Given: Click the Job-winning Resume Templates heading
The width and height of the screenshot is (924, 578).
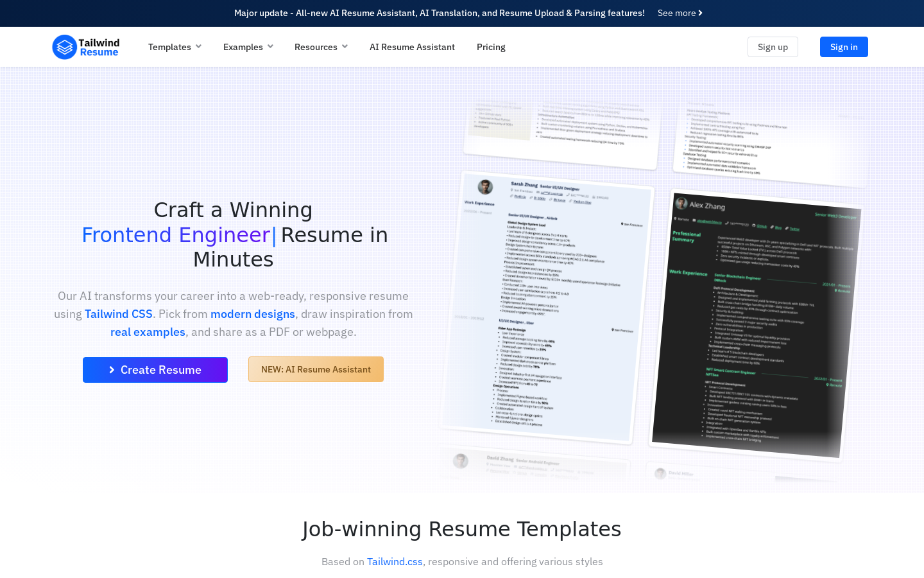Looking at the screenshot, I should point(462,529).
